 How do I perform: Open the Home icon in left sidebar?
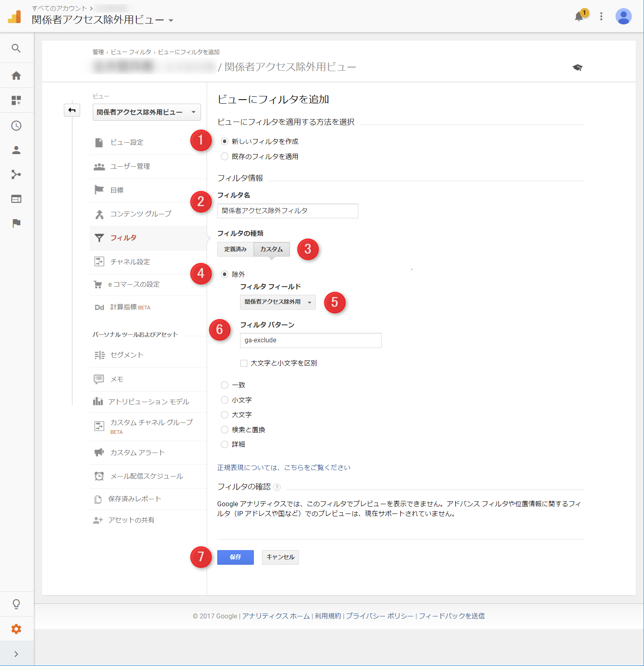click(x=16, y=76)
